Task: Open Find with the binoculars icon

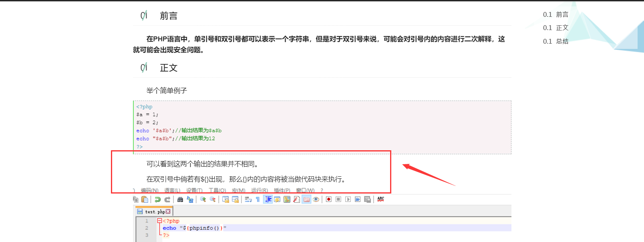Action: click(x=180, y=200)
